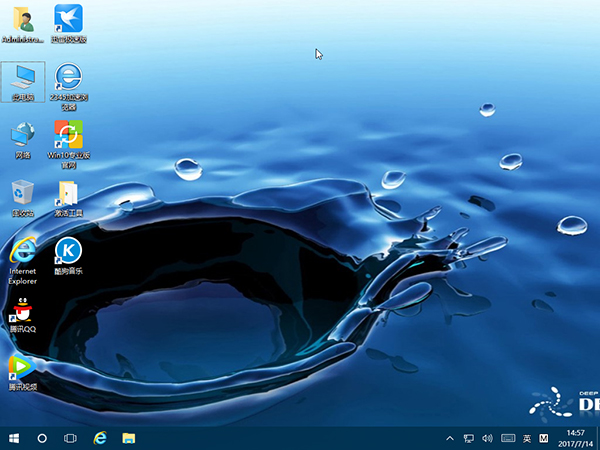
Task: Open Task View on the taskbar
Action: click(71, 438)
